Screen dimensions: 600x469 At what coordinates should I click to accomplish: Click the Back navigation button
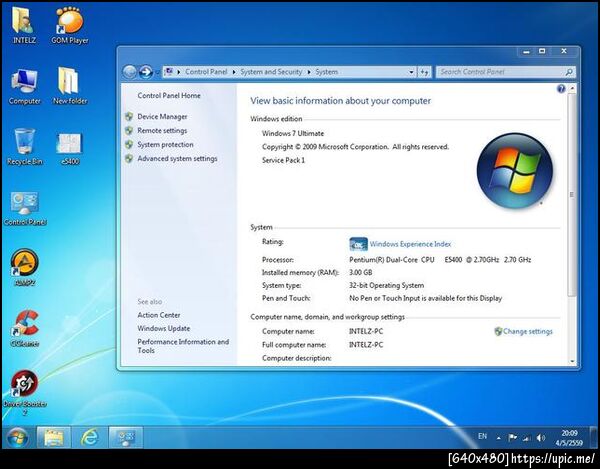(x=129, y=72)
